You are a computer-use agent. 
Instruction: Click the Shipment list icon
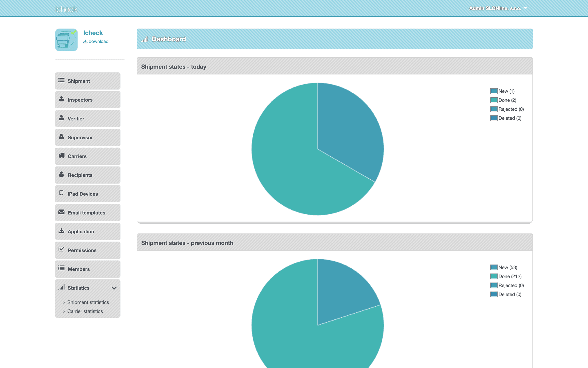tap(62, 80)
